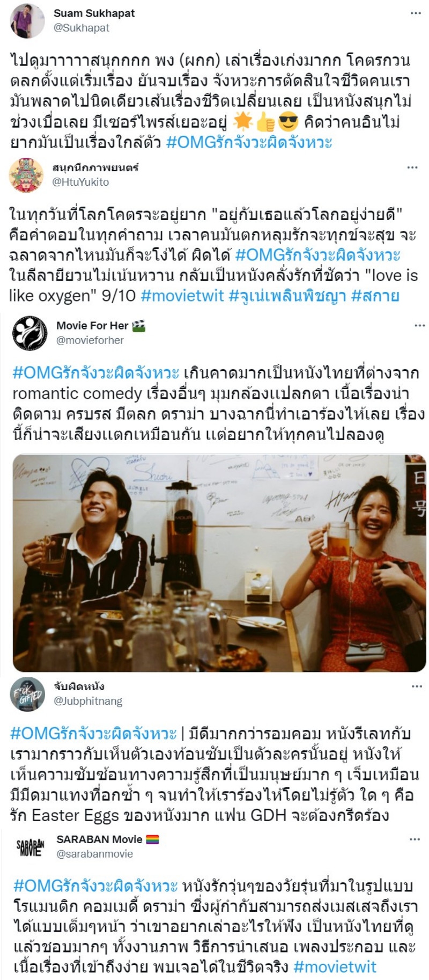Open more options on the HtuYukito tweet
This screenshot has width=429, height=980.
click(412, 167)
